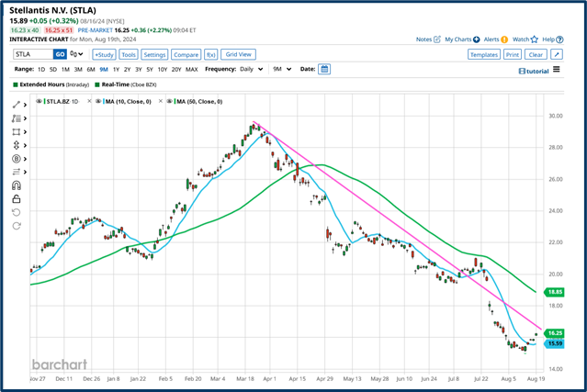Open the Templates button

click(484, 54)
